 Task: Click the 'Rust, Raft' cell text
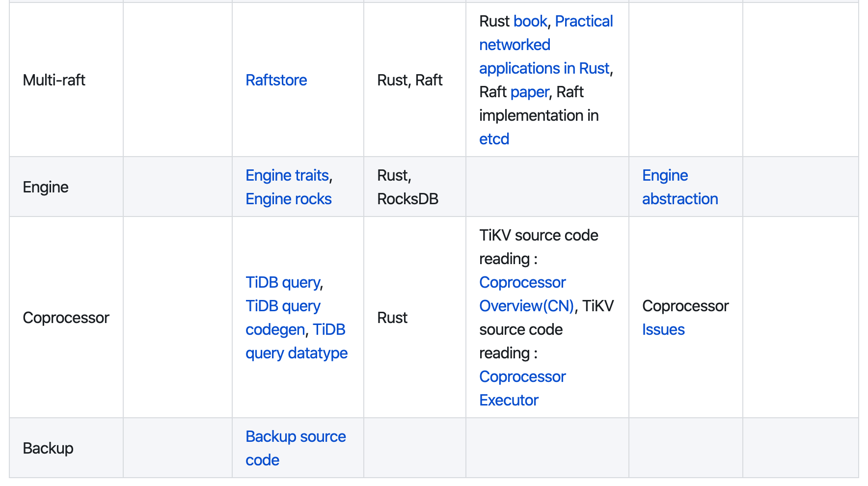409,80
